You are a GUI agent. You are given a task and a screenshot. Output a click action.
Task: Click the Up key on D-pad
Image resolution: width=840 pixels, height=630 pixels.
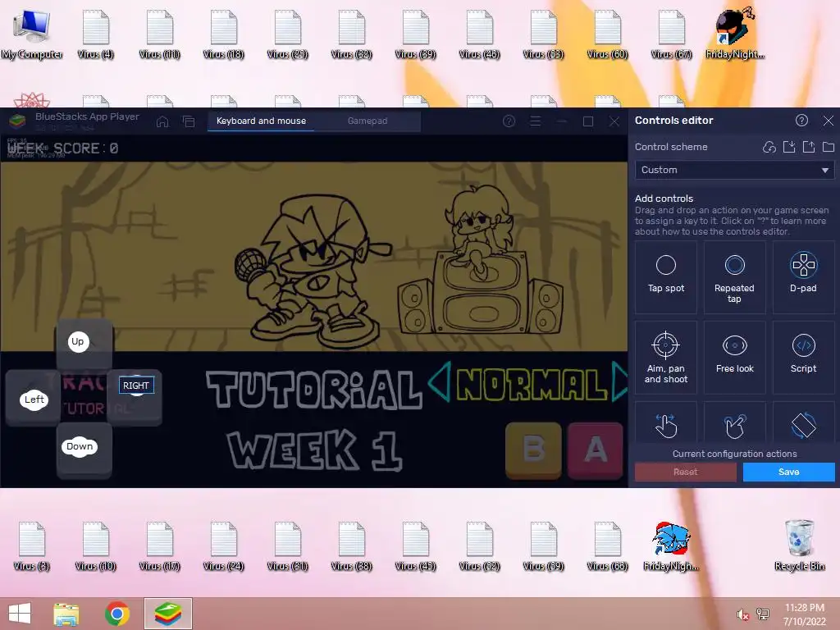pyautogui.click(x=78, y=342)
